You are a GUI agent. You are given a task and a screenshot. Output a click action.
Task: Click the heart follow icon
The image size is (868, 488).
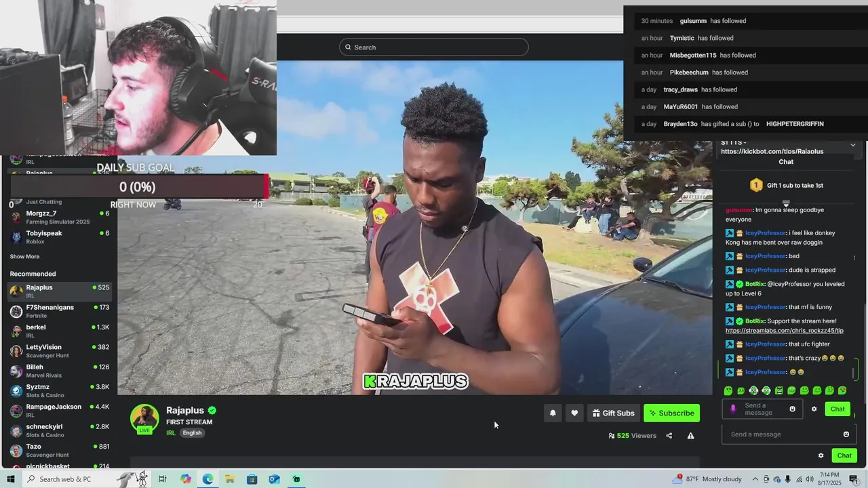574,413
